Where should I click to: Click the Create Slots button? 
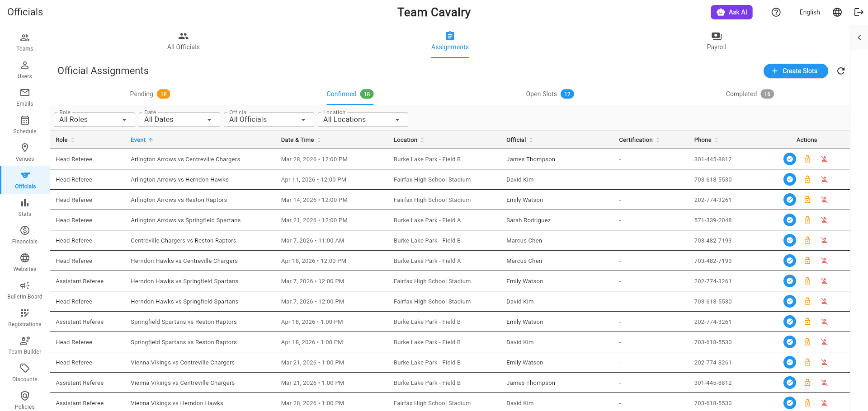click(796, 71)
